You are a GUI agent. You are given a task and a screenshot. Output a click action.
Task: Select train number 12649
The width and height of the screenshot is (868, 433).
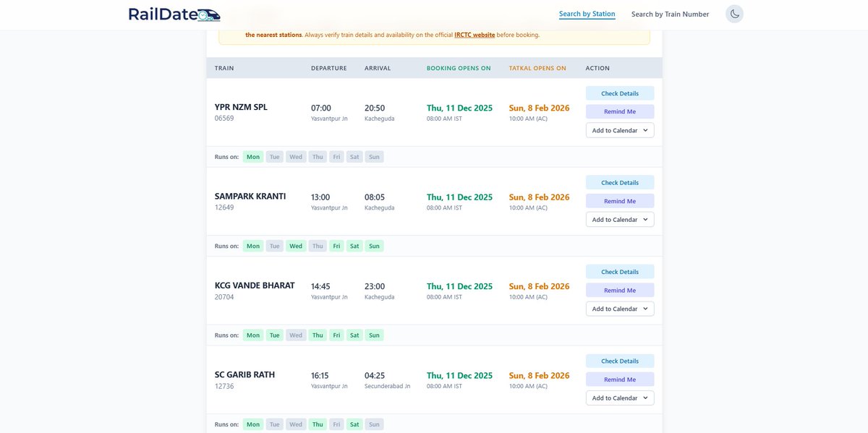tap(224, 207)
